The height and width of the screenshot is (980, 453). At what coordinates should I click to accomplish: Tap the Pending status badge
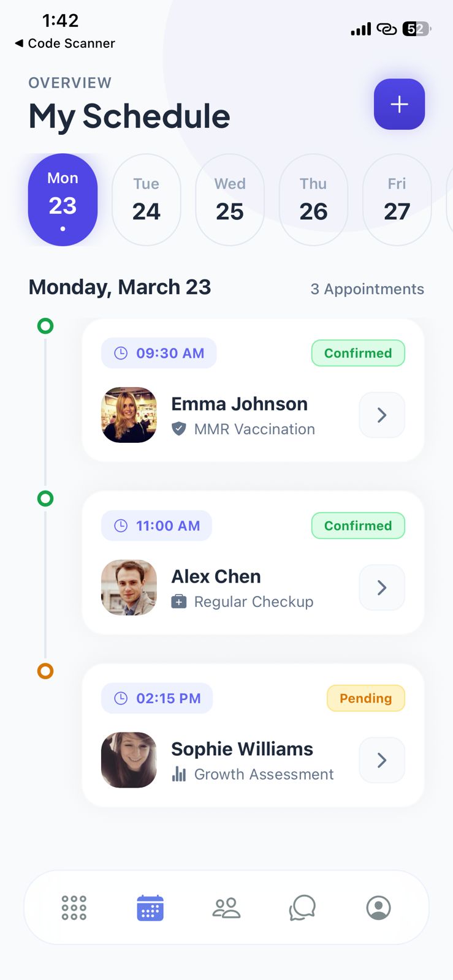(x=365, y=698)
